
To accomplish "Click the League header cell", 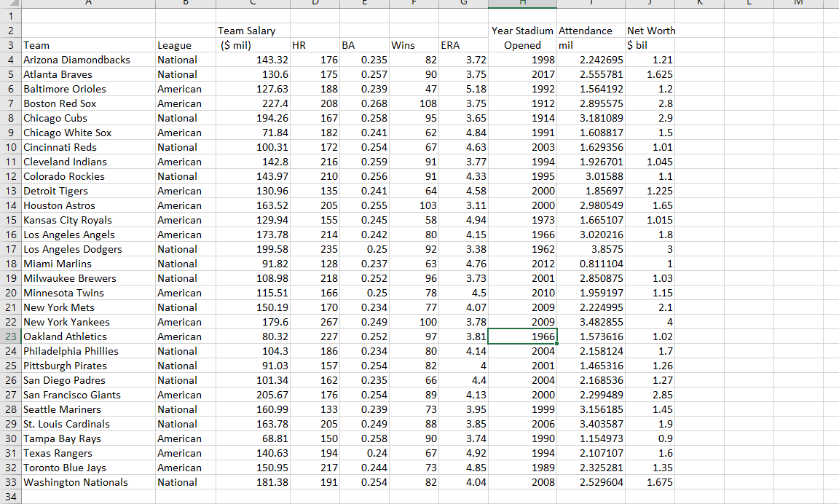I will pyautogui.click(x=186, y=45).
